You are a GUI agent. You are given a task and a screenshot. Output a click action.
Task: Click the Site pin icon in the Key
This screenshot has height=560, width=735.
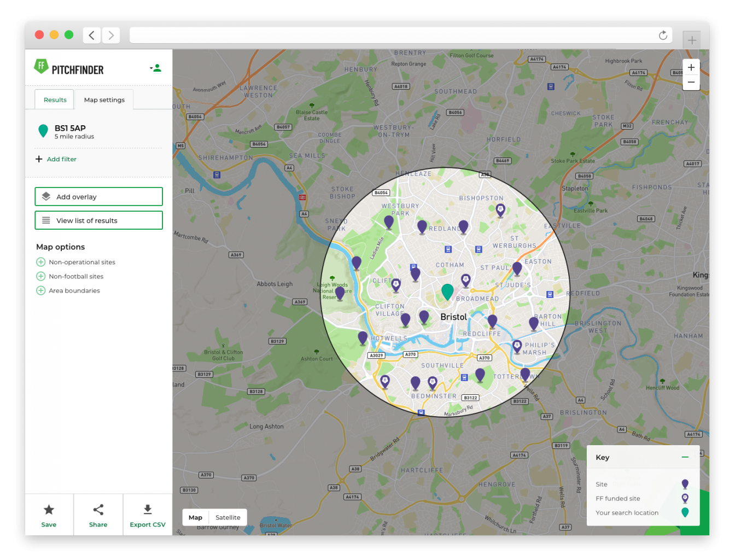coord(685,484)
